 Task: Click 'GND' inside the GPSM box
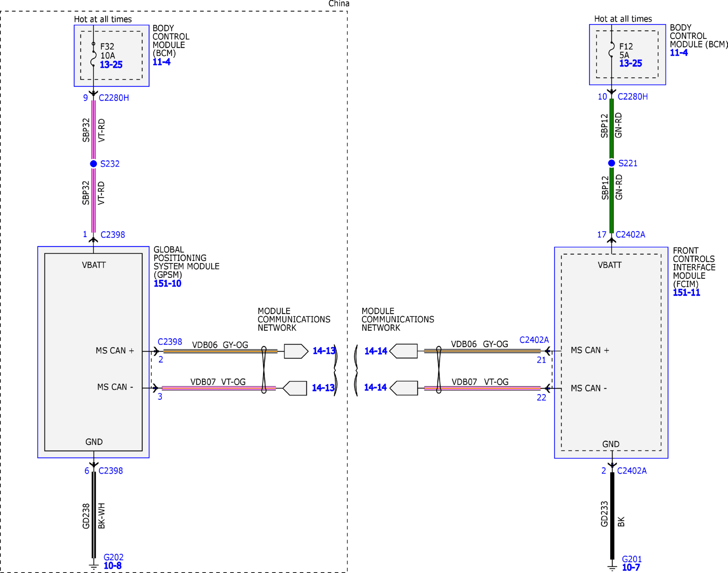(x=94, y=442)
